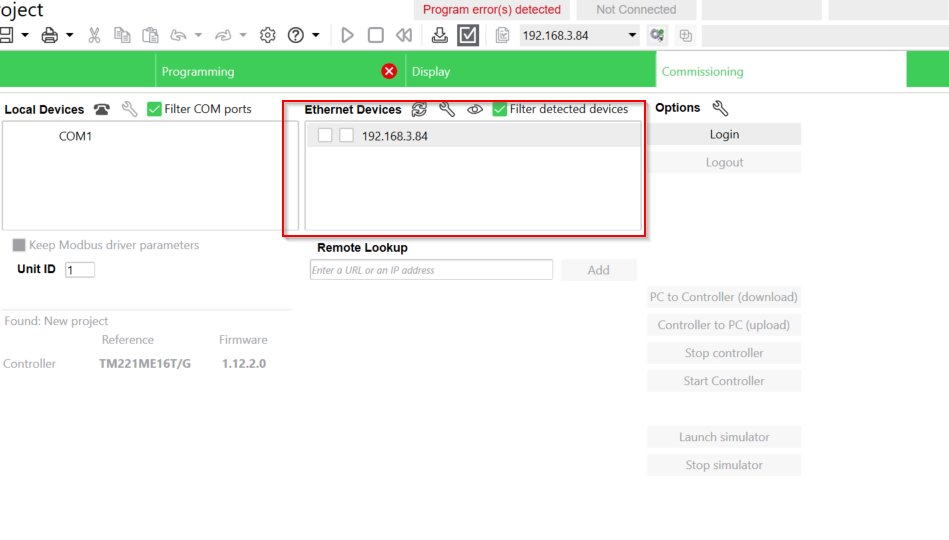Click the report document icon

coord(502,35)
